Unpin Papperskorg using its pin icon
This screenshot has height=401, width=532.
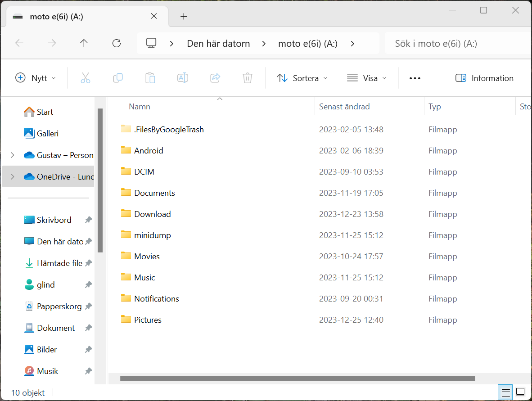(x=88, y=306)
